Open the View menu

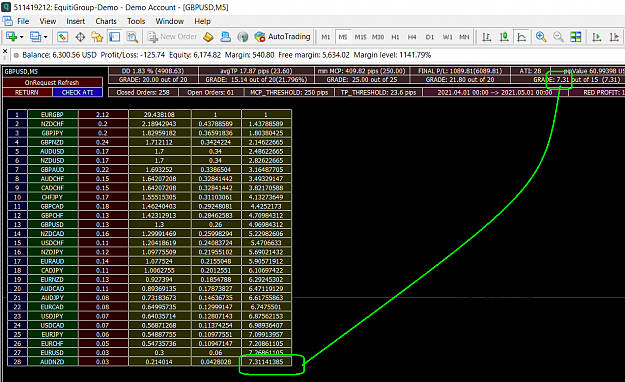(47, 21)
